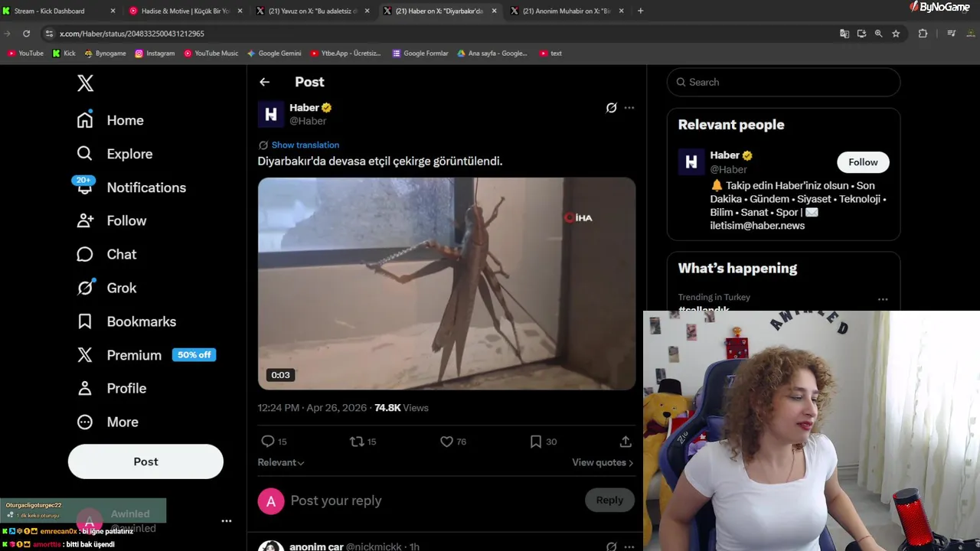
Task: Click the 74.8K Views count
Action: tap(401, 408)
